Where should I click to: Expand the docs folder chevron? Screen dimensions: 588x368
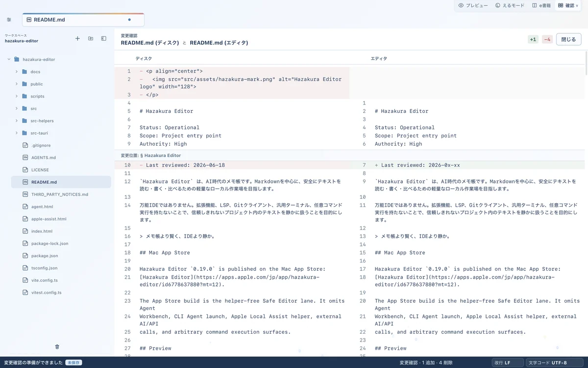coord(17,72)
